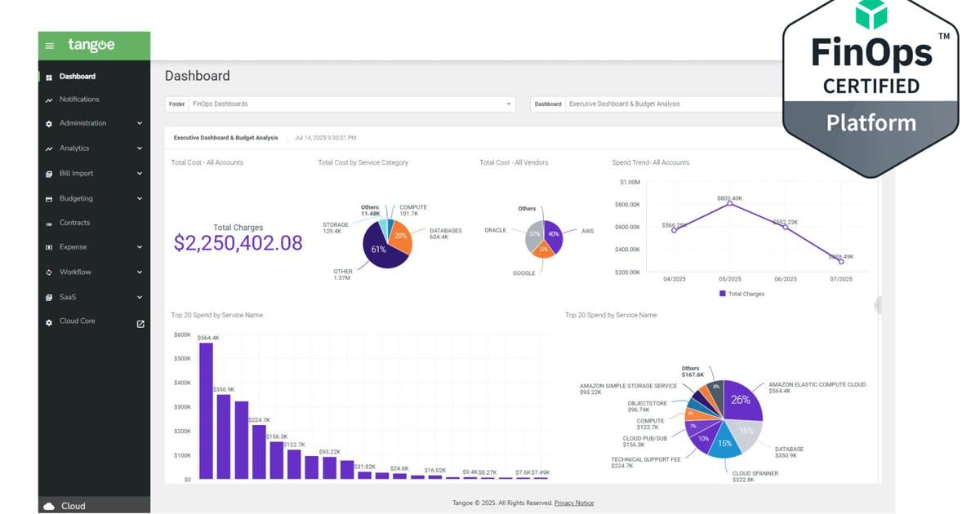Click the timestamp Jul 14, 2025 9:30:01 PM
This screenshot has height=514, width=980.
coord(326,138)
